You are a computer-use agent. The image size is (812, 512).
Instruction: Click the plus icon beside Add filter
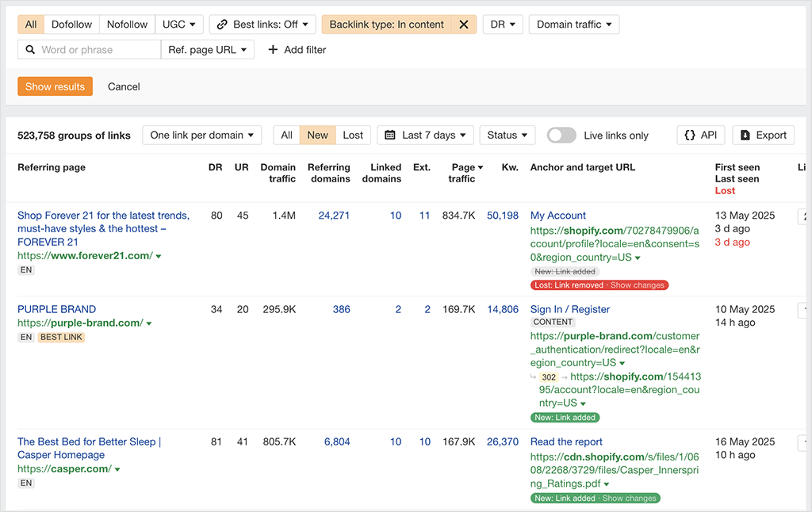273,50
